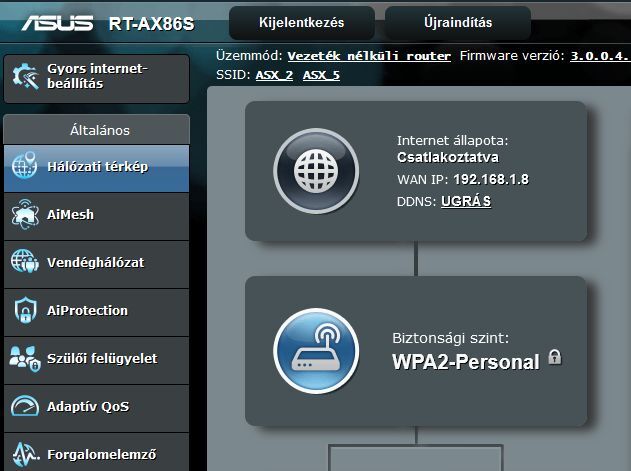Follow the DDNS UGRÁS link
This screenshot has height=471, width=631.
tap(466, 201)
